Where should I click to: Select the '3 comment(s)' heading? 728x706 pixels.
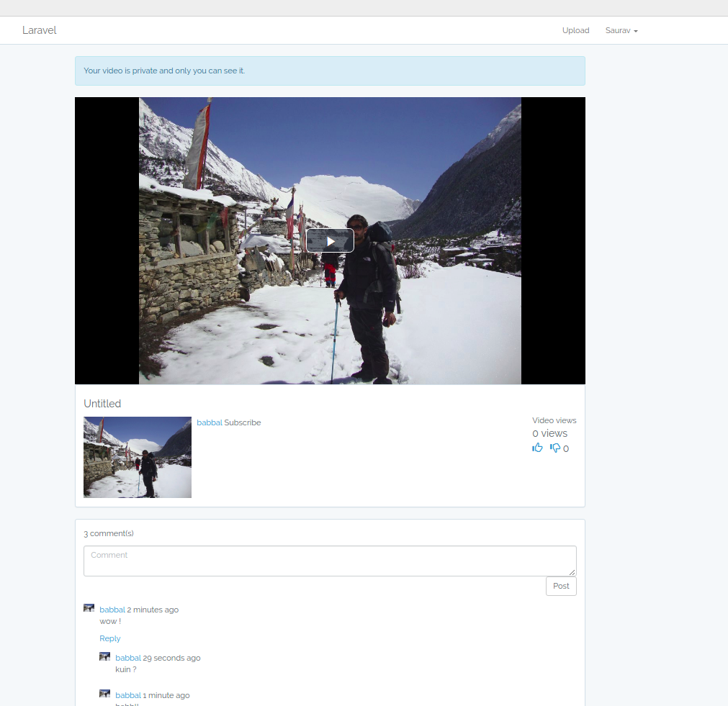pos(109,533)
